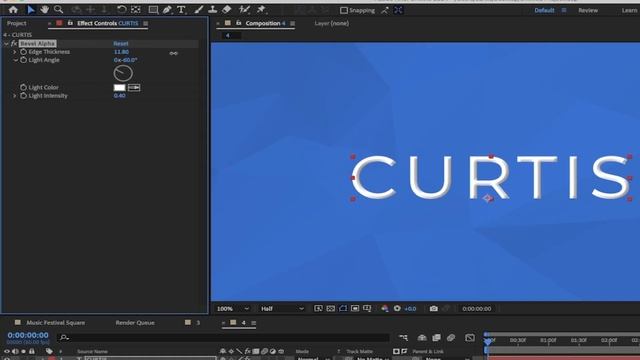Screen dimensions: 640x360
Task: Collapse the Bevel Alpha effect group
Action: pyautogui.click(x=6, y=43)
